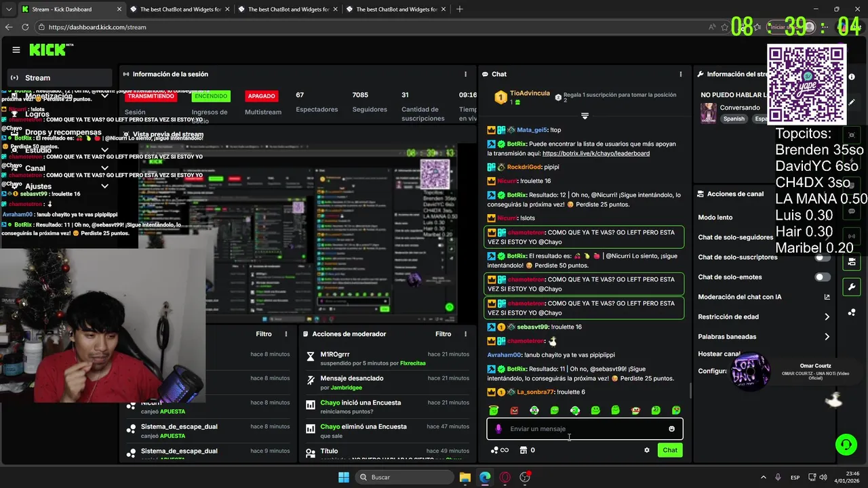The width and height of the screenshot is (868, 488).
Task: Open the shop icon below chat input
Action: (523, 450)
